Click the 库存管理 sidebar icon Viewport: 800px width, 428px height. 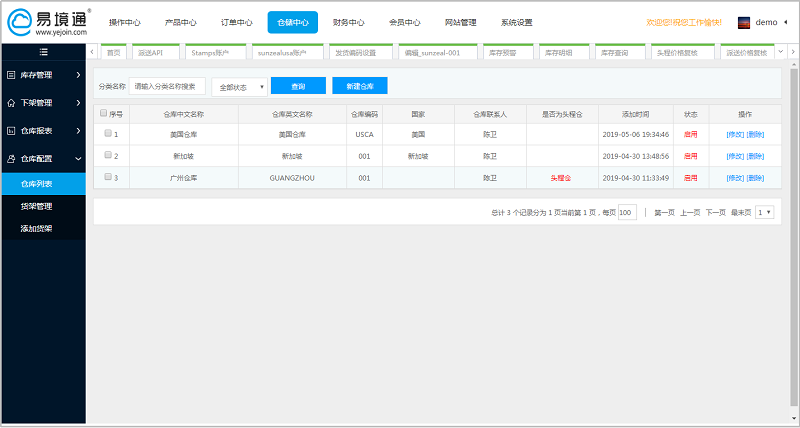(11, 75)
